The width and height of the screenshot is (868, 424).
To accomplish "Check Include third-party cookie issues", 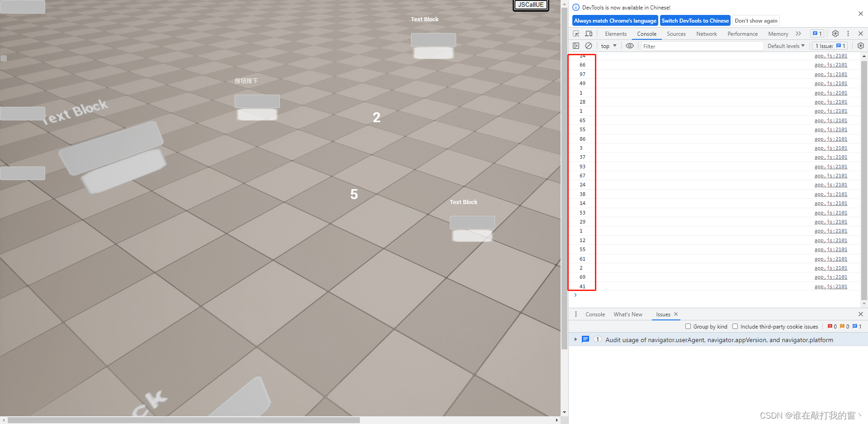I will pos(735,326).
